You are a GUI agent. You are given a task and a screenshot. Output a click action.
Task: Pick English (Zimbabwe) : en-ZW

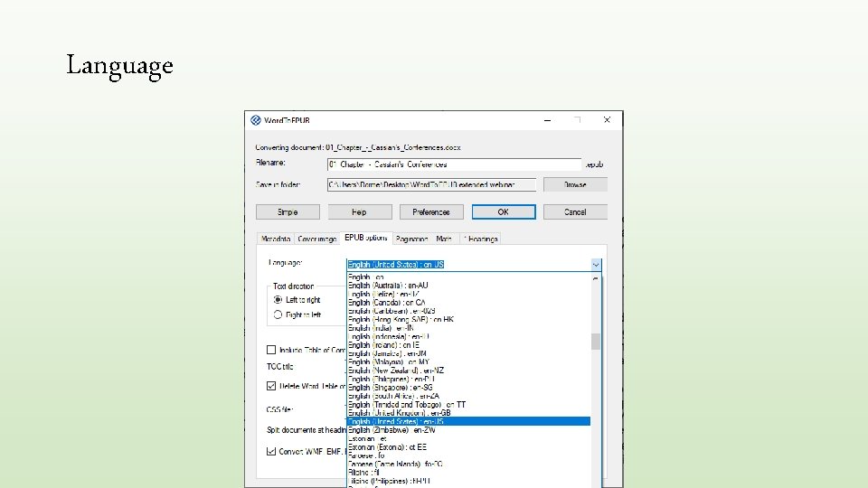468,430
